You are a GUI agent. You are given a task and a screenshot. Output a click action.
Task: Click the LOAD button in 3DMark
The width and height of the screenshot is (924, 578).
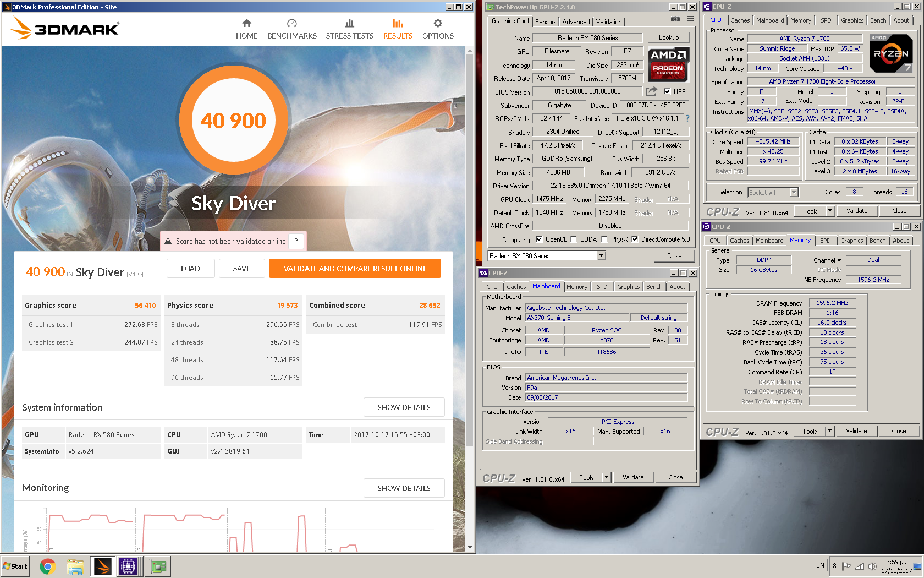[190, 269]
